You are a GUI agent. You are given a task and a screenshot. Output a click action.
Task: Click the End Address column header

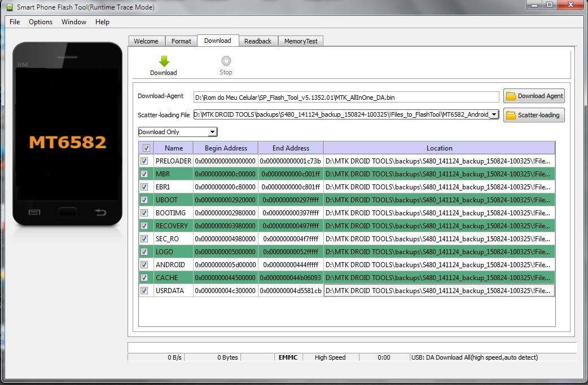291,148
